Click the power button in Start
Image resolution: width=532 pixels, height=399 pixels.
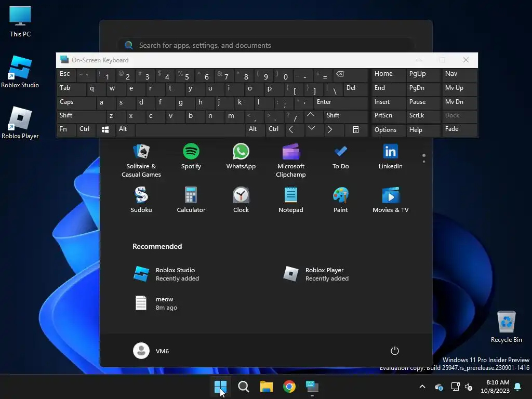click(x=395, y=351)
